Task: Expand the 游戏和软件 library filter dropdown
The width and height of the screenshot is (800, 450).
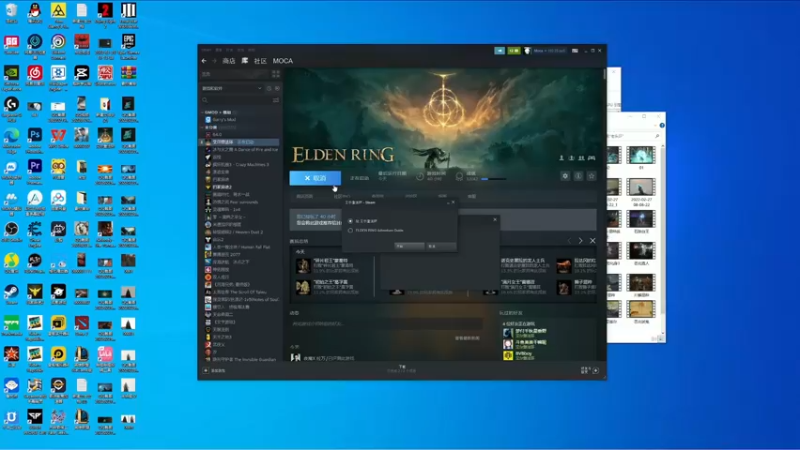Action: click(x=232, y=88)
